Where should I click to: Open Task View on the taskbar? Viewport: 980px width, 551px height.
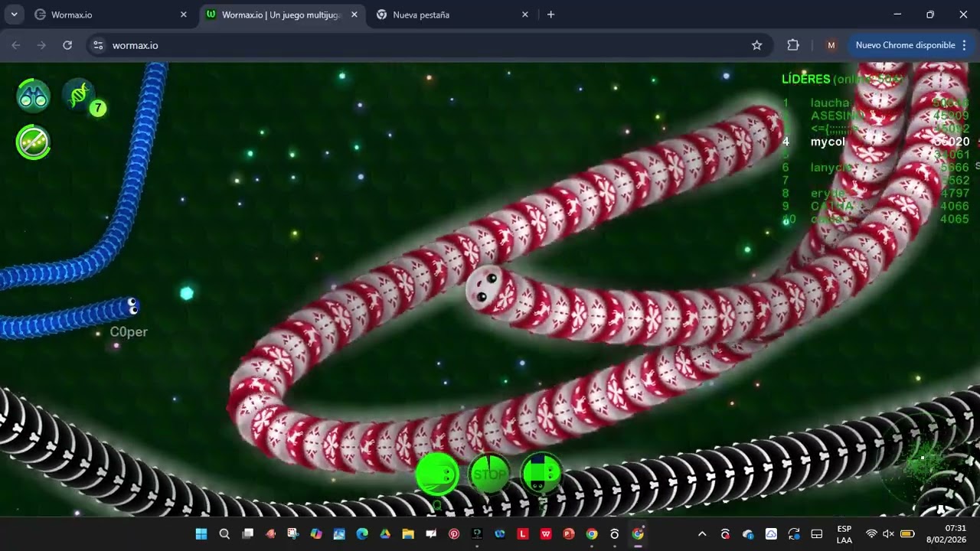tap(247, 534)
